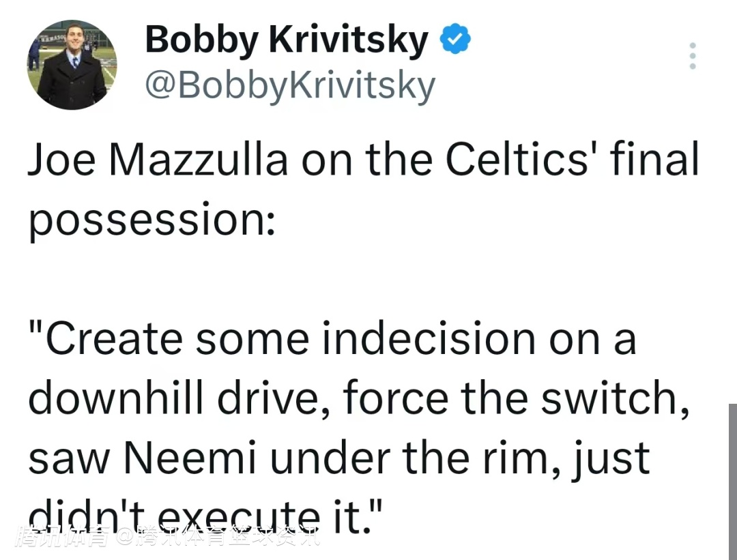Click the blue verified checkmark badge

(x=455, y=40)
